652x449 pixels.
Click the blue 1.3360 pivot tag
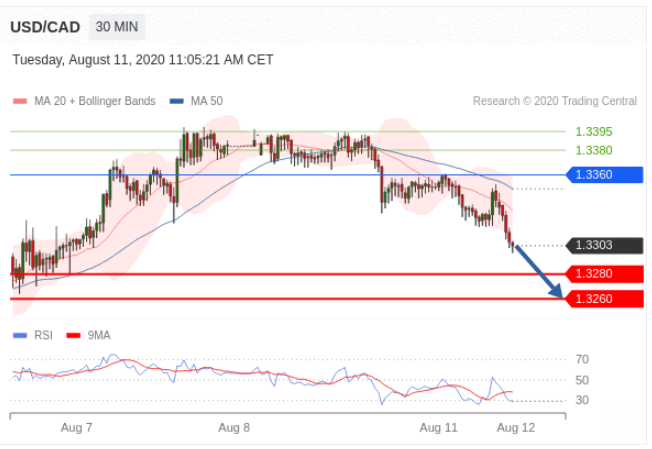coord(605,175)
